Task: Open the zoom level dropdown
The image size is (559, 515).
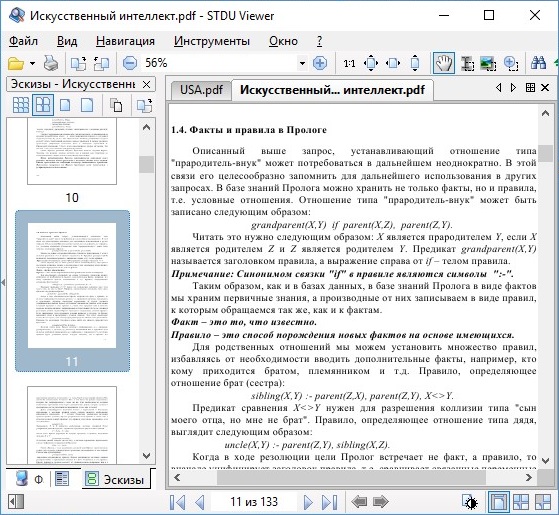Action: (302, 63)
